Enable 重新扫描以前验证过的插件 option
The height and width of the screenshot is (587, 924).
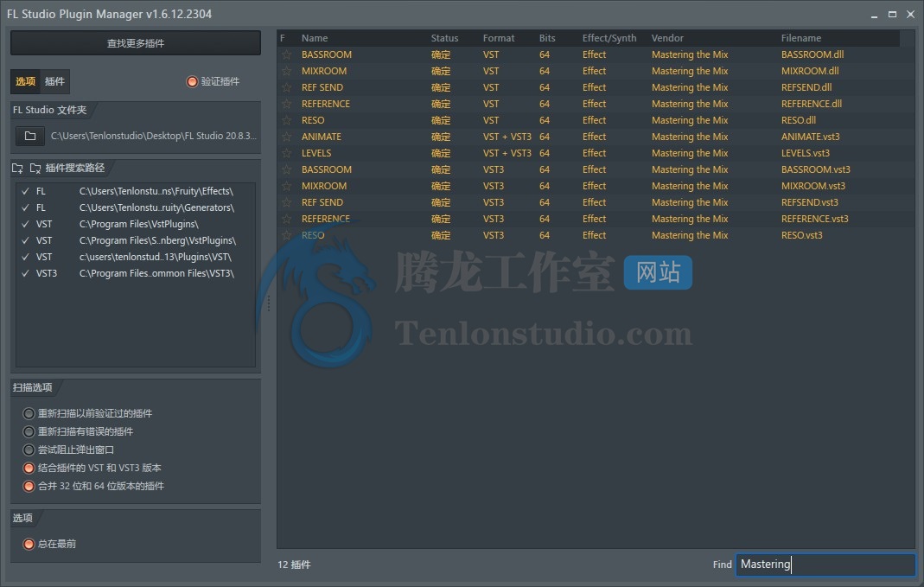(x=29, y=413)
